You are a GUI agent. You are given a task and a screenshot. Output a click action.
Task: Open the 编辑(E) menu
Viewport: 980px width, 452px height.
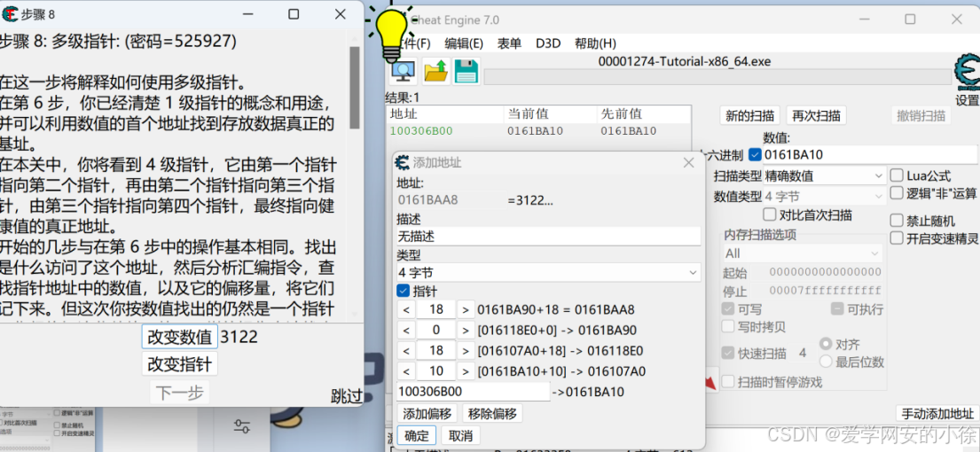[x=464, y=43]
